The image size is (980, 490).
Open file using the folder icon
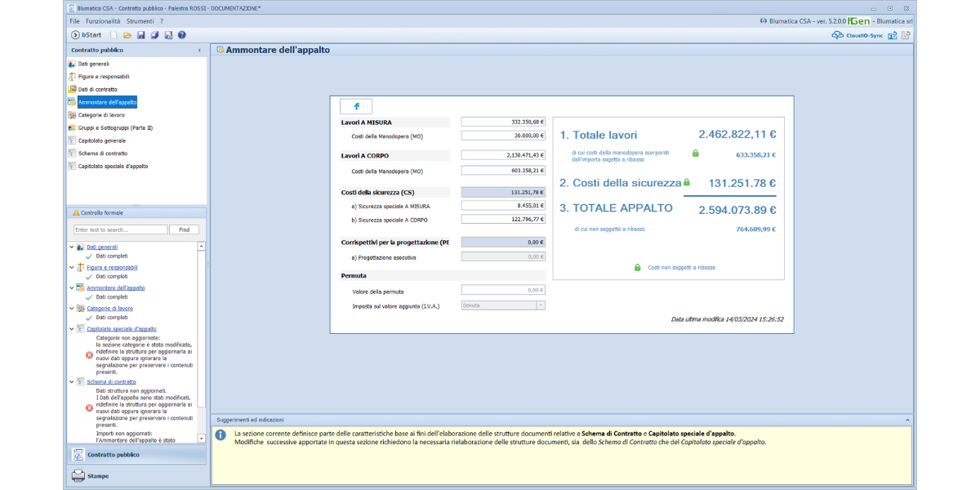[127, 35]
